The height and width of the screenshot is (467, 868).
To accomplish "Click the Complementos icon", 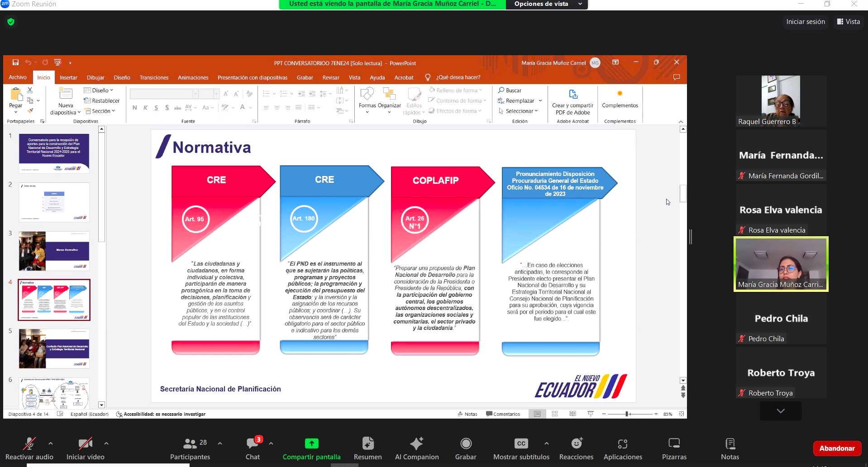I will (x=620, y=94).
